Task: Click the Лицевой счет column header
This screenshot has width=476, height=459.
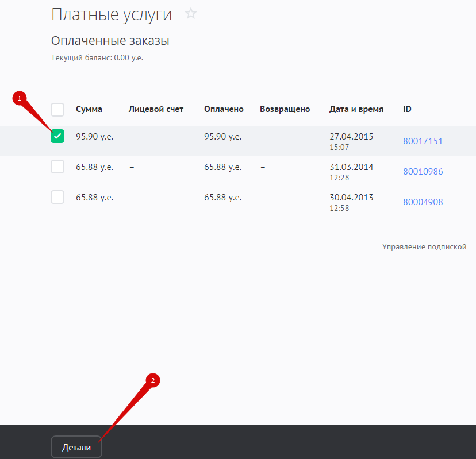Action: pyautogui.click(x=156, y=109)
